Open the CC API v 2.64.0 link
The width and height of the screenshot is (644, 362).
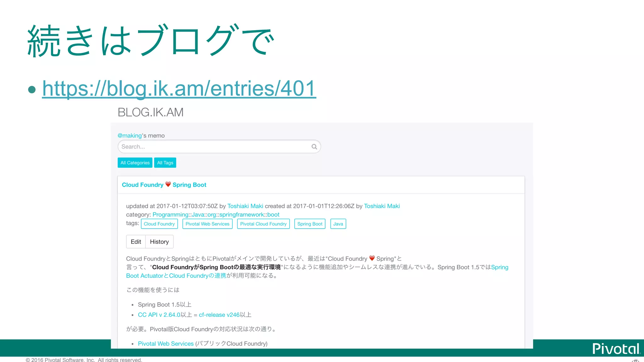[159, 315]
